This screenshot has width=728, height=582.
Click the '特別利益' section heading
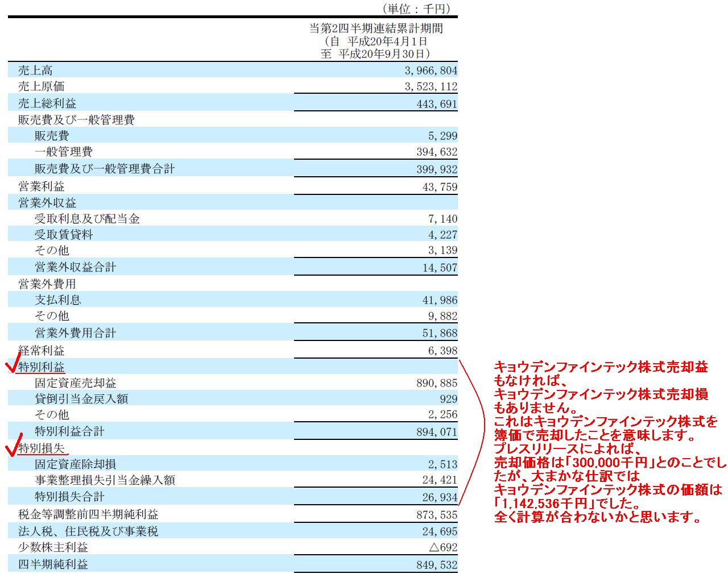pos(41,367)
